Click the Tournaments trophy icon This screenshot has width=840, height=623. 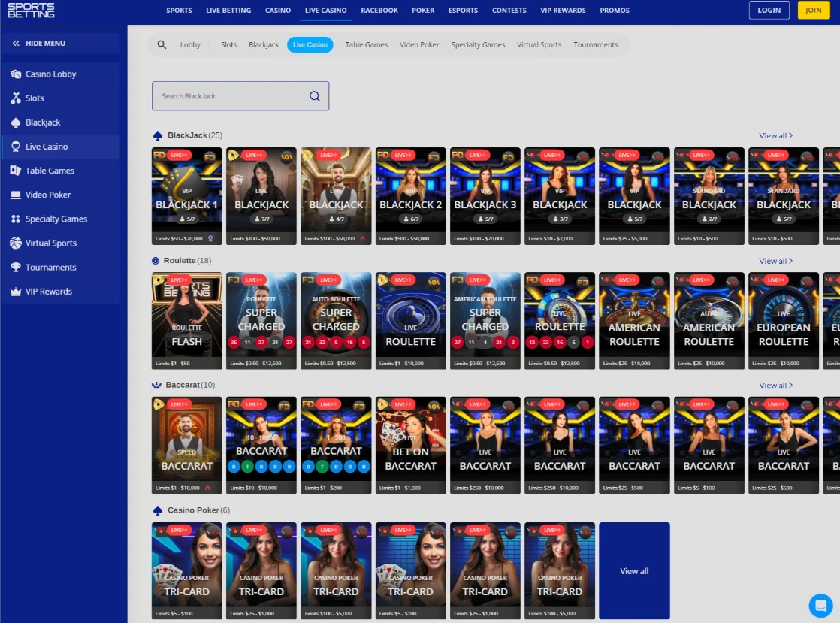15,268
